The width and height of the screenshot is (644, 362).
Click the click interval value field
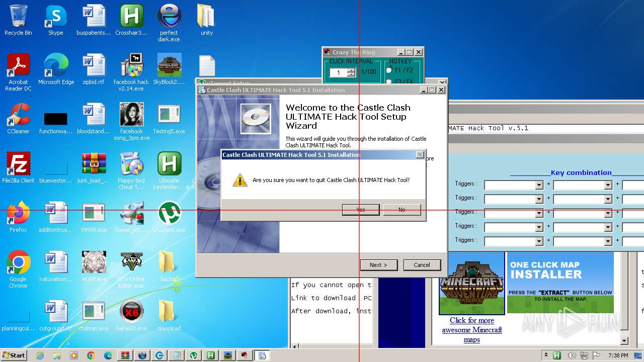tap(338, 72)
